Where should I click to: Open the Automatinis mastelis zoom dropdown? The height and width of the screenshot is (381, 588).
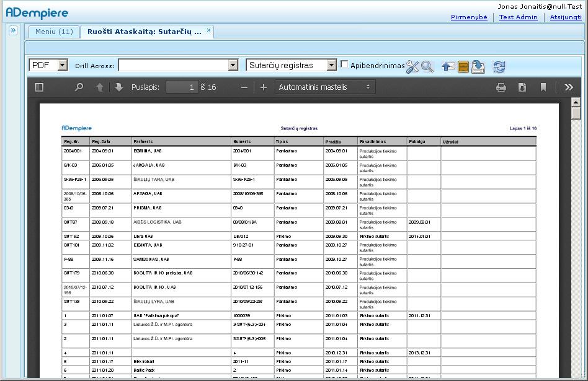[325, 87]
